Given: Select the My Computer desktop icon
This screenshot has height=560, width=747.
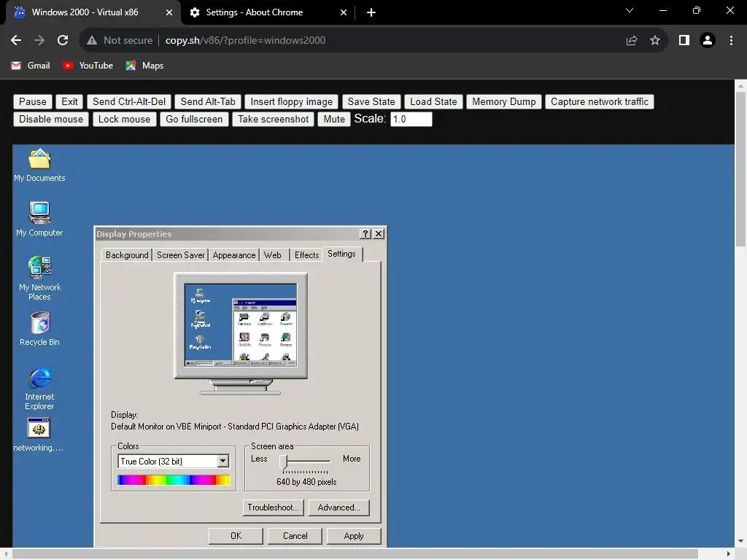Looking at the screenshot, I should tap(39, 219).
